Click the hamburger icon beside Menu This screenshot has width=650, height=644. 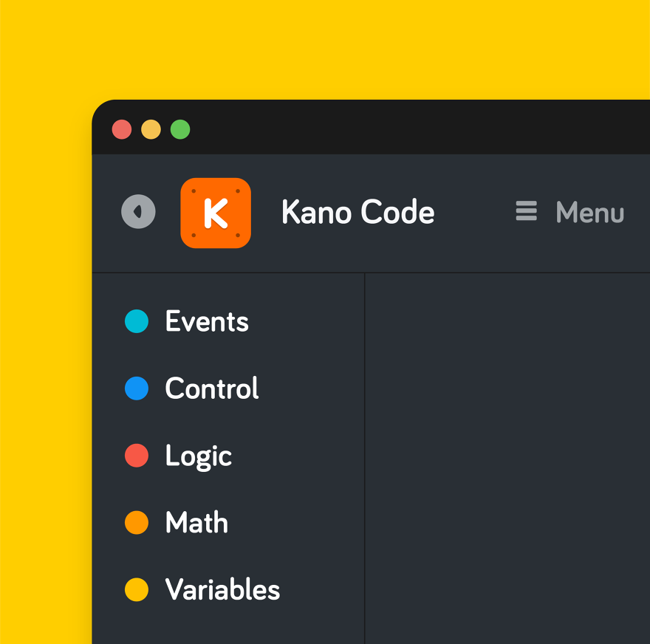pyautogui.click(x=526, y=212)
